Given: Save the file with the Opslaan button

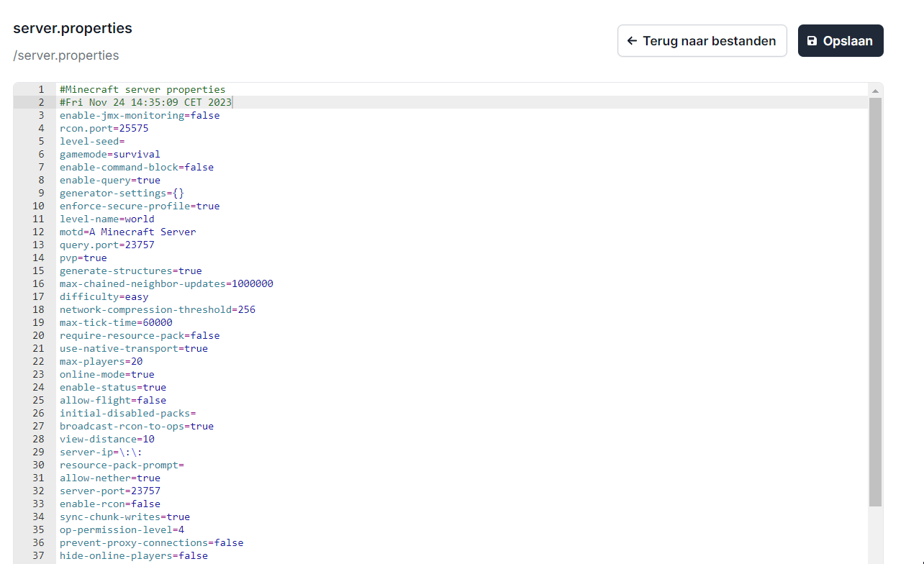Looking at the screenshot, I should pyautogui.click(x=840, y=41).
